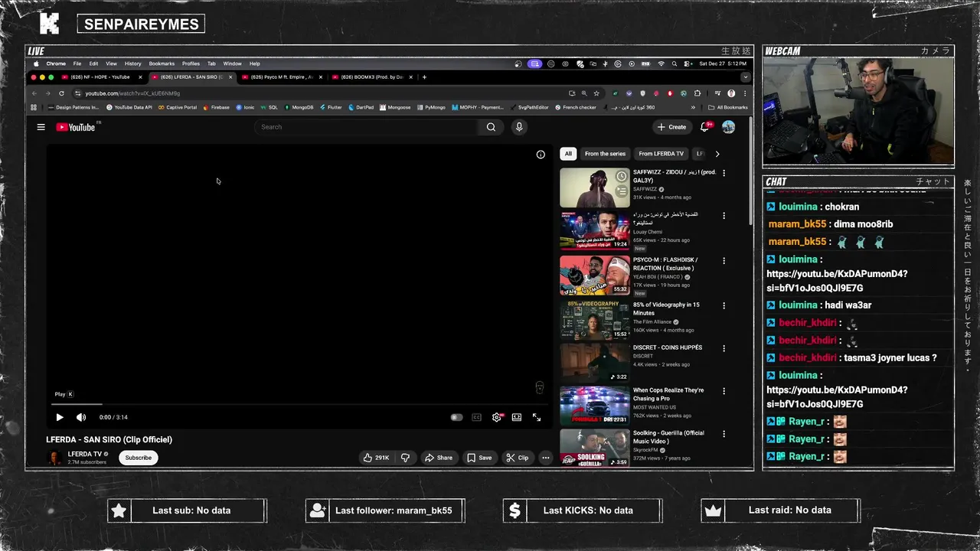The height and width of the screenshot is (551, 980).
Task: Switch the player to theater mode
Action: [517, 417]
